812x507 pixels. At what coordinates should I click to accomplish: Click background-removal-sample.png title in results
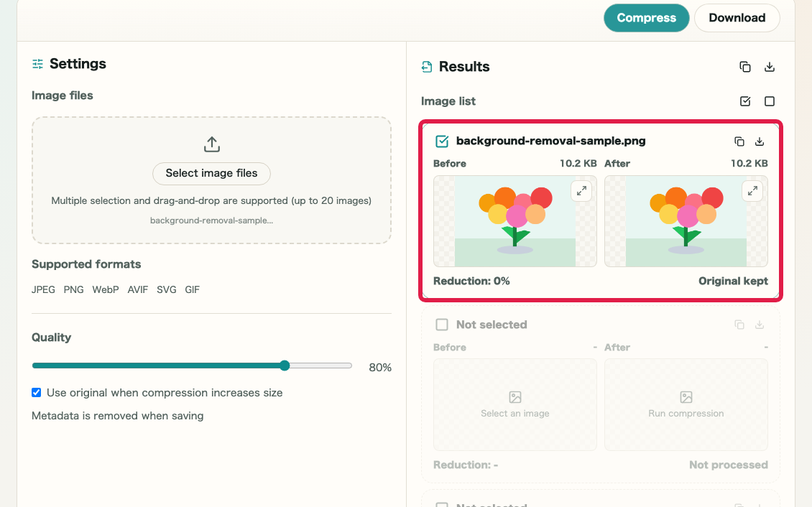(550, 141)
